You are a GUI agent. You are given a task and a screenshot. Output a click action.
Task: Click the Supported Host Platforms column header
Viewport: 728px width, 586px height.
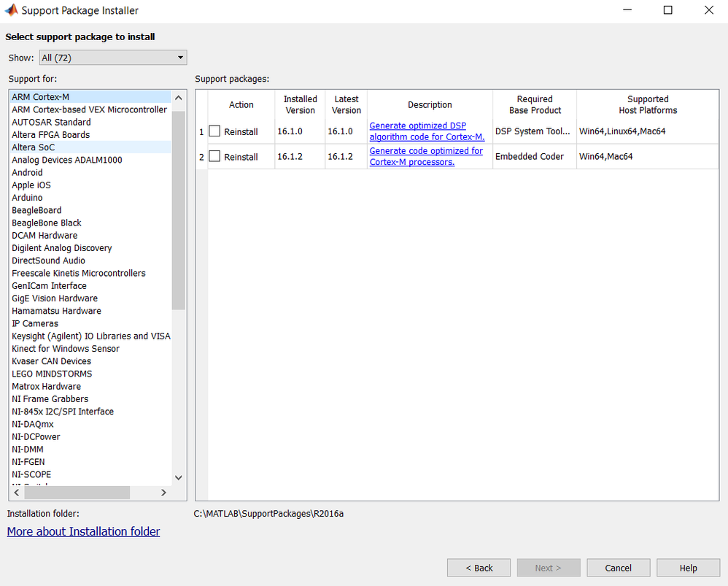(x=648, y=104)
